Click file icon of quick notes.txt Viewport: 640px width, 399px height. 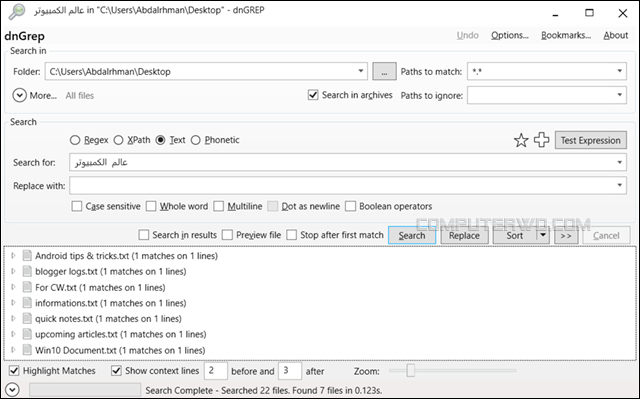27,319
